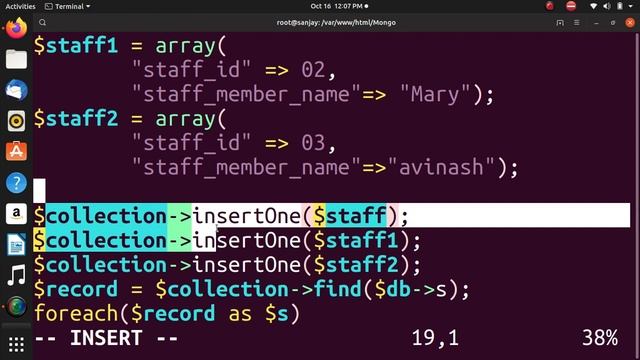Open the Files manager in dock
The width and height of the screenshot is (640, 360).
pos(16,59)
